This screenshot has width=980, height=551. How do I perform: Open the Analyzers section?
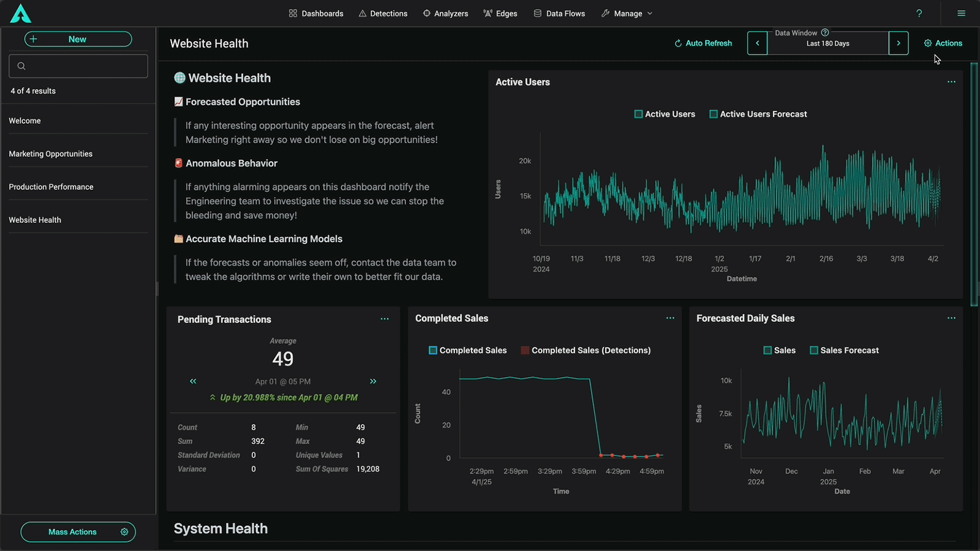click(x=445, y=13)
